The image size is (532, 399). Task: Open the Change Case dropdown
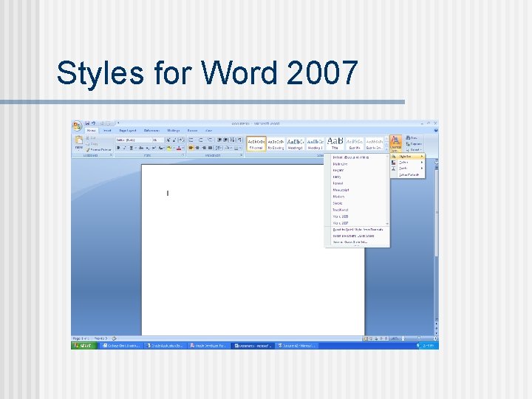[161, 148]
